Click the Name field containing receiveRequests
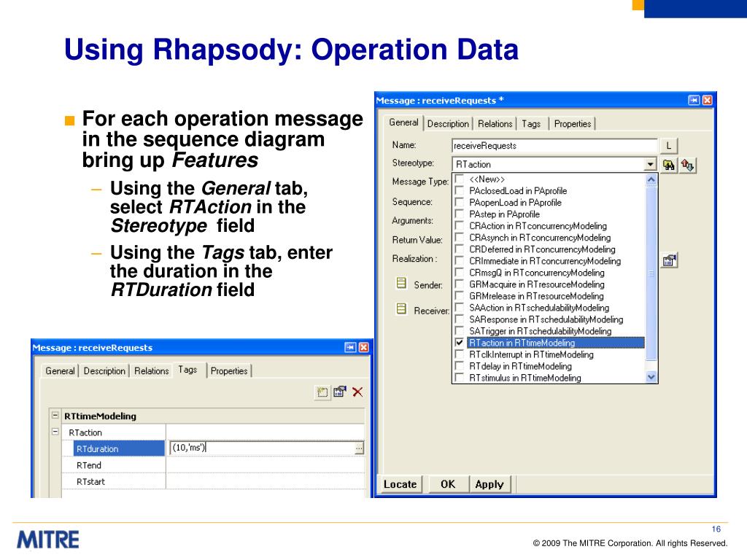The height and width of the screenshot is (560, 747). (554, 146)
